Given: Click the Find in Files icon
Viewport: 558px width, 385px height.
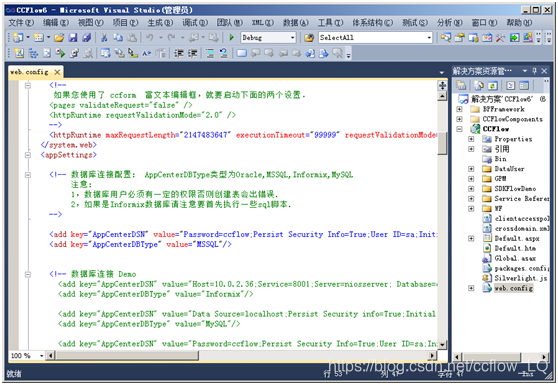Looking at the screenshot, I should tap(309, 37).
